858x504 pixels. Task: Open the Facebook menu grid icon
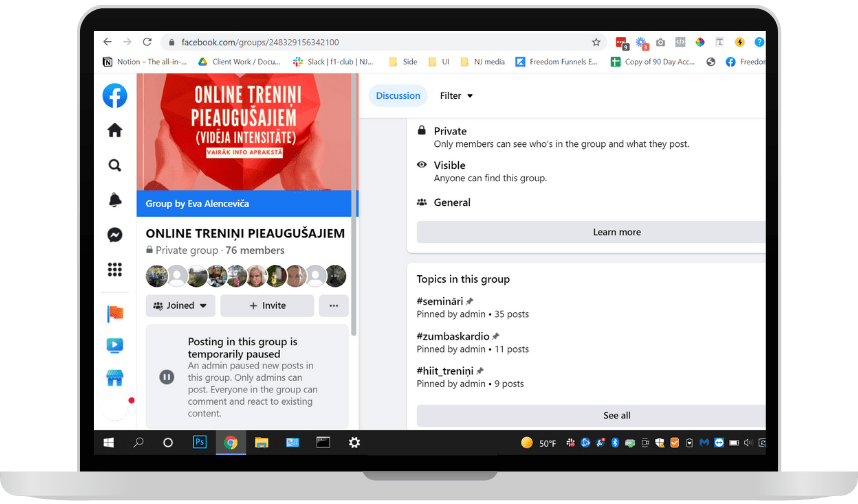pyautogui.click(x=115, y=269)
